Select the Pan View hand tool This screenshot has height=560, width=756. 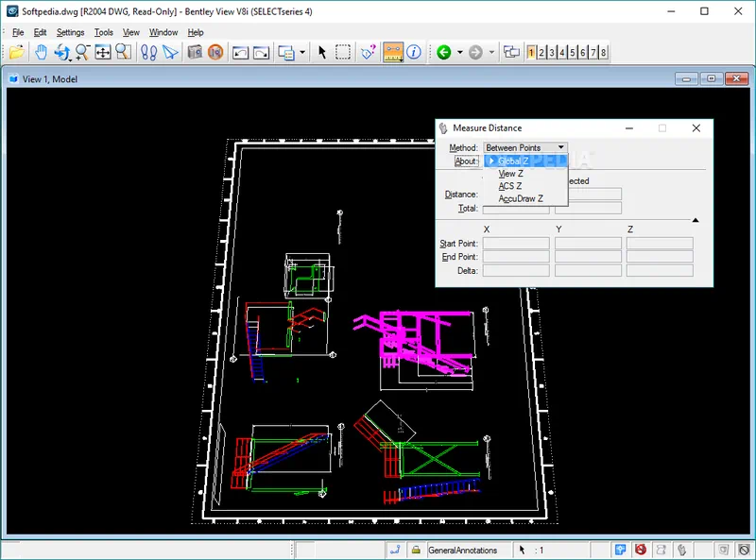tap(41, 52)
